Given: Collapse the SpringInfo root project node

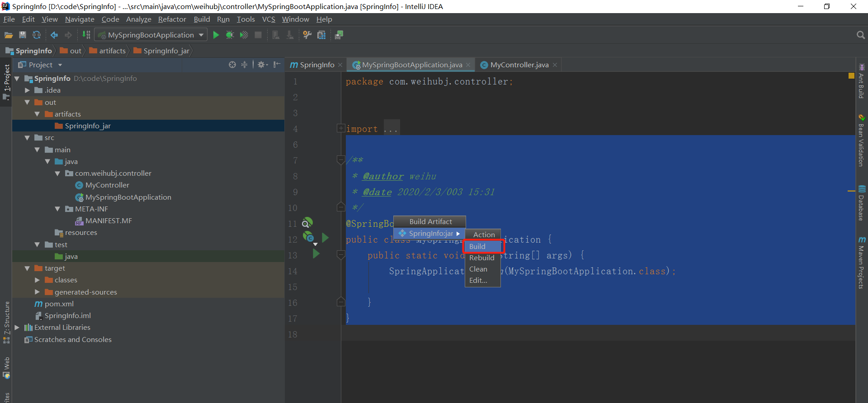Looking at the screenshot, I should (17, 79).
